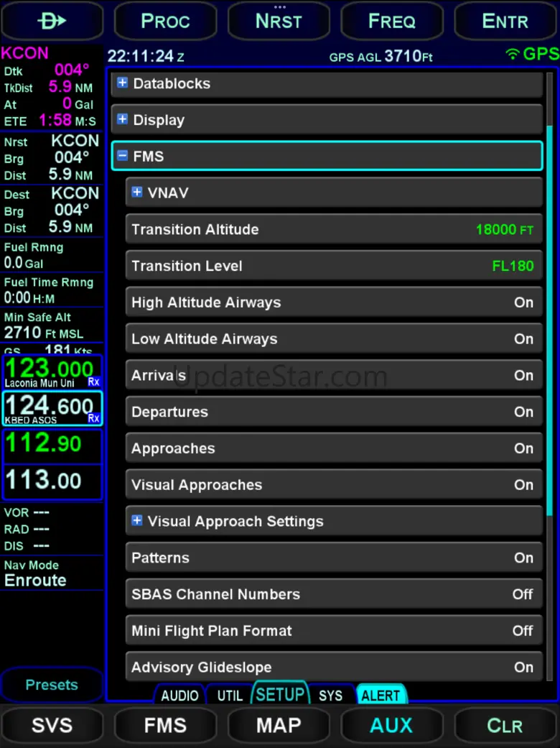
Task: Edit Transition Level FL180 value
Action: pyautogui.click(x=513, y=266)
